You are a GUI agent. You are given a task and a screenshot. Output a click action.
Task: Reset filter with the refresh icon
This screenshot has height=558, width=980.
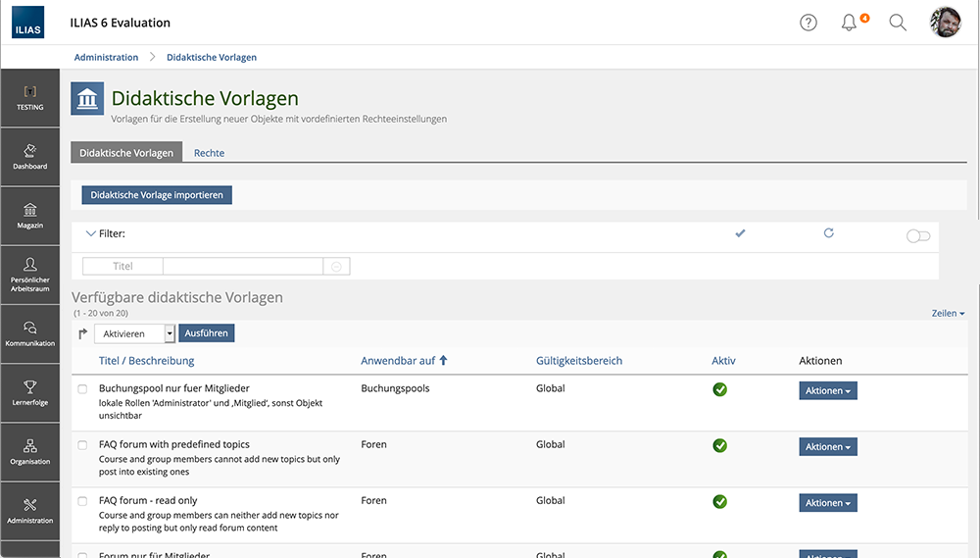[x=829, y=233]
